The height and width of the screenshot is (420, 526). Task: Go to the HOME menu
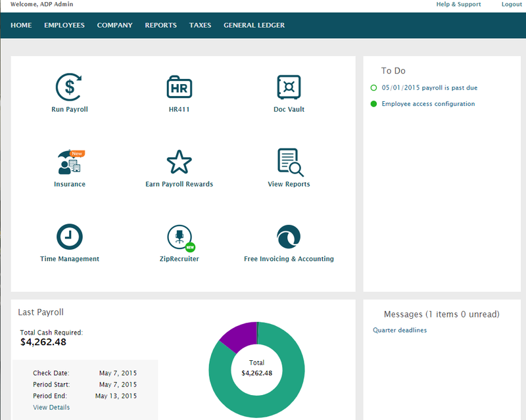coord(21,25)
